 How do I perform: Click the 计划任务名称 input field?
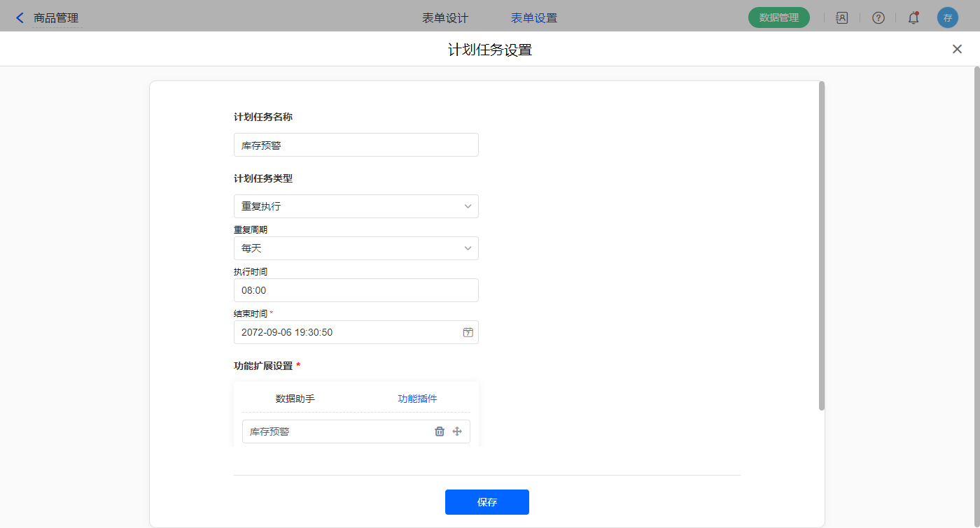click(356, 145)
